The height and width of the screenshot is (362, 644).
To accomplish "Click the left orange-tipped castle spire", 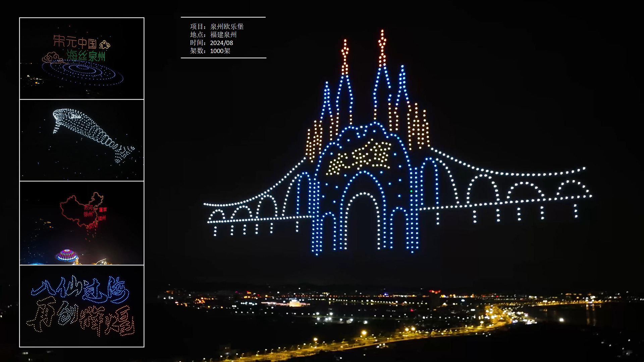I will tap(345, 57).
